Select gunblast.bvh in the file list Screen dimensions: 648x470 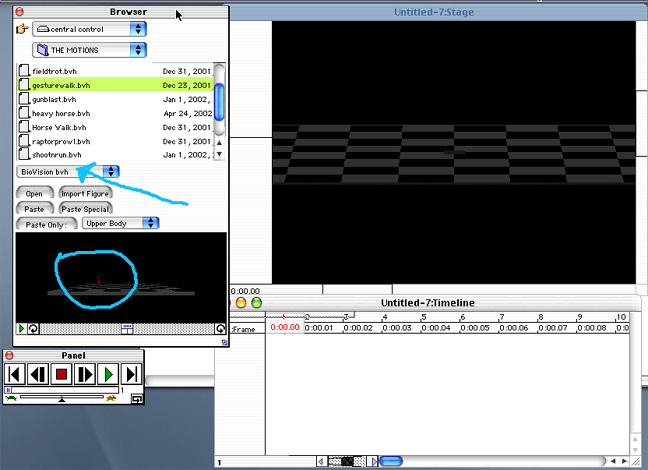(55, 100)
